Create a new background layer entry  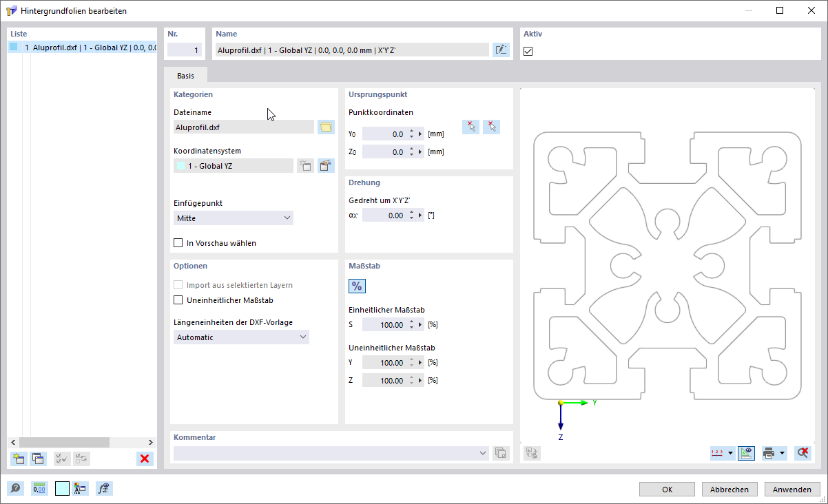tap(18, 459)
